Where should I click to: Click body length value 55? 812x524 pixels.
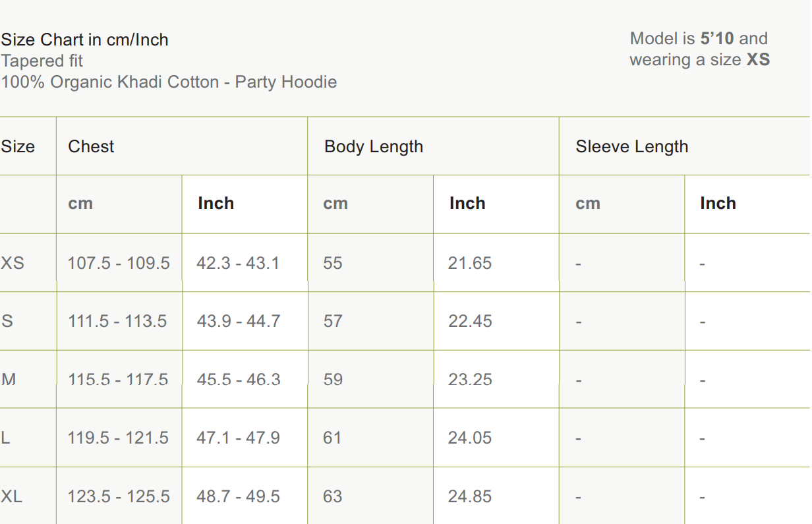(333, 263)
